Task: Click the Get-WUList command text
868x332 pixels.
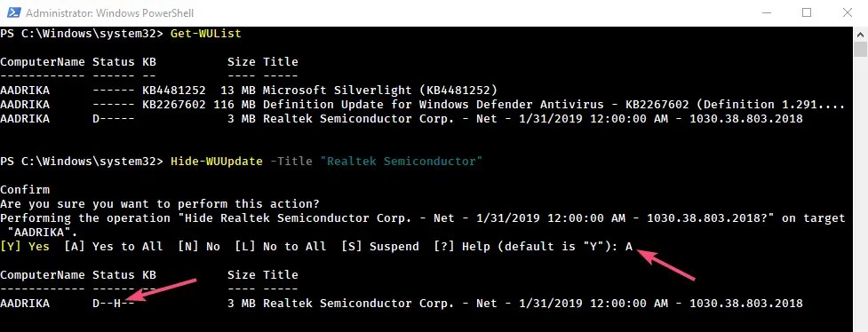Action: 206,34
